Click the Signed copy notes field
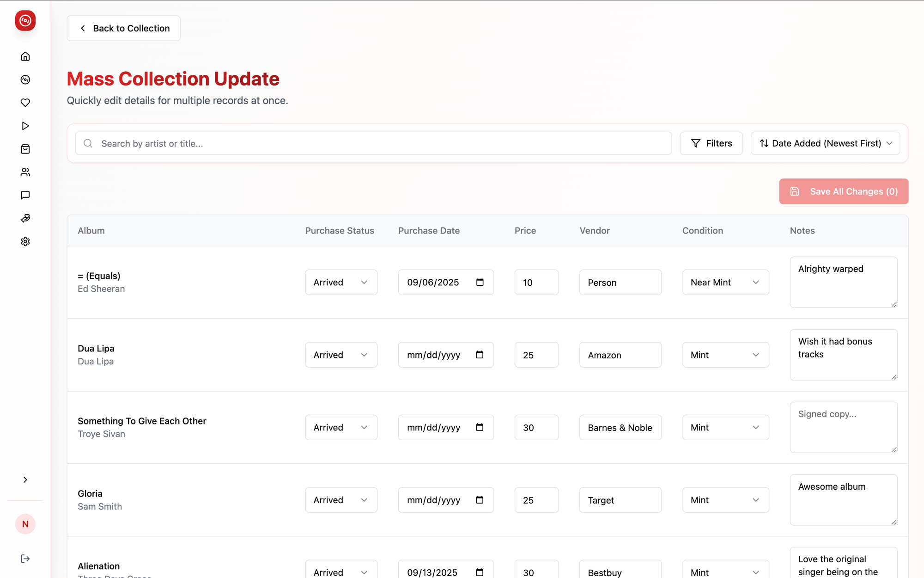Viewport: 924px width, 578px height. coord(843,427)
